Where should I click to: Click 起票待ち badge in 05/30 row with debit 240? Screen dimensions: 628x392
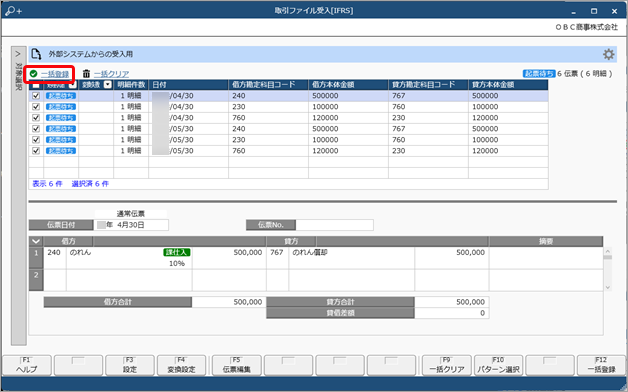[60, 129]
